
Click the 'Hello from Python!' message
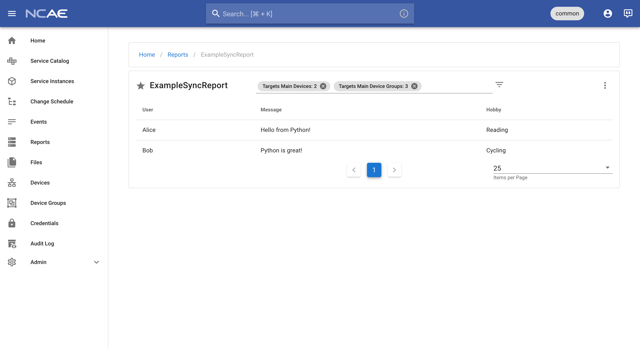tap(285, 130)
